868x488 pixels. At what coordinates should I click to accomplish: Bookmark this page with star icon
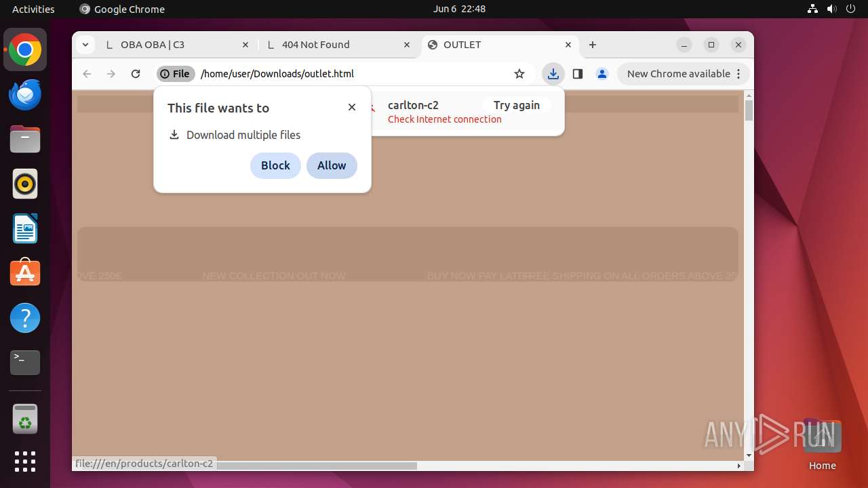coord(519,74)
